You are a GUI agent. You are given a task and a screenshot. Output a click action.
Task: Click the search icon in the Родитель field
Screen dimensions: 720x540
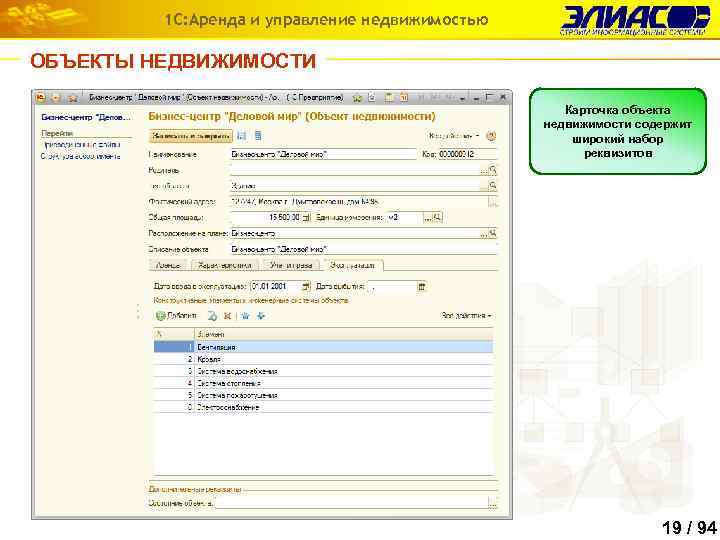493,170
